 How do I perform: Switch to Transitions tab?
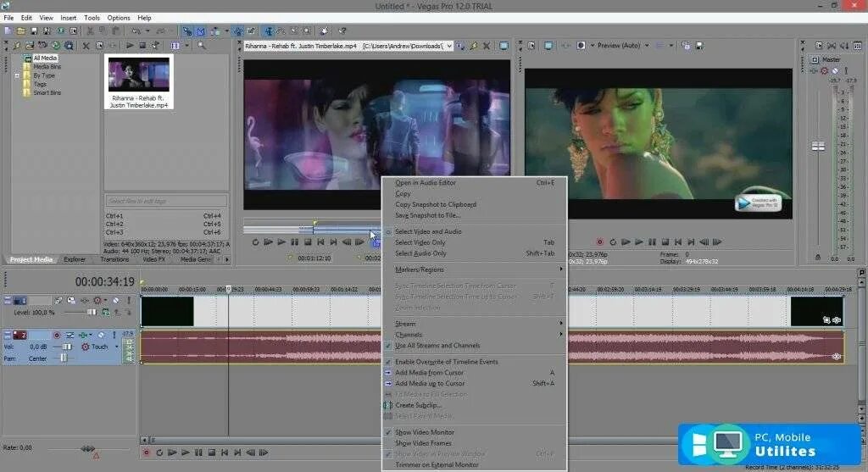click(x=114, y=259)
